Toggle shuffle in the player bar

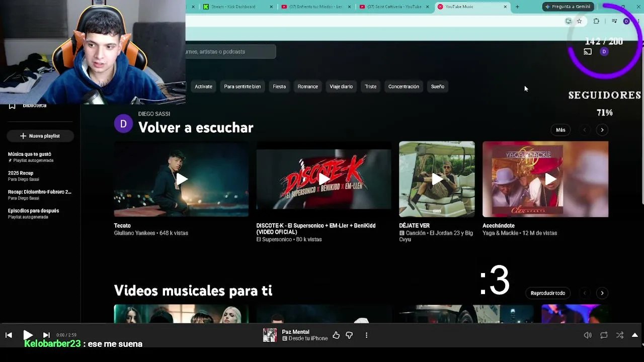(x=620, y=335)
